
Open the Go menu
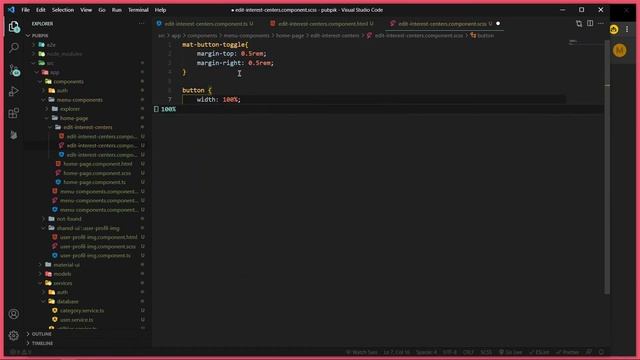tap(102, 10)
